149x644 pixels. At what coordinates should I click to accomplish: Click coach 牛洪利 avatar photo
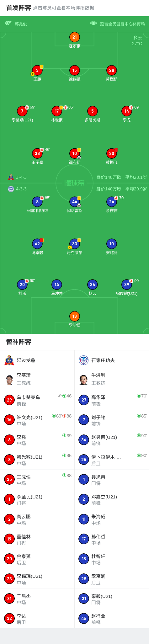point(83,379)
